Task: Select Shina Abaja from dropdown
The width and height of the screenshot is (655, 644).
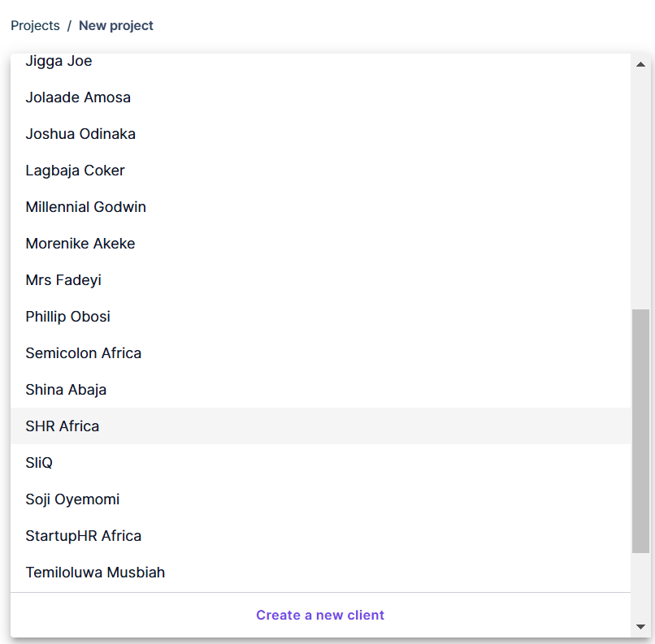Action: coord(320,390)
